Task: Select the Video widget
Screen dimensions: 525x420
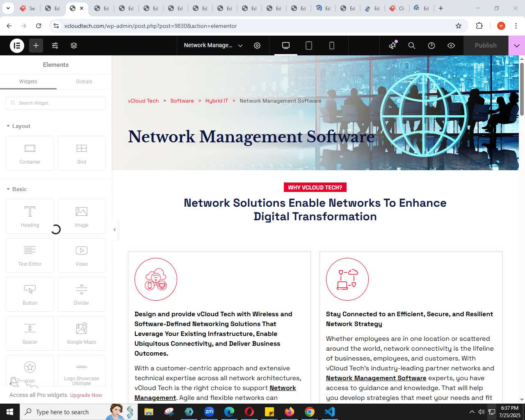Action: tap(82, 255)
